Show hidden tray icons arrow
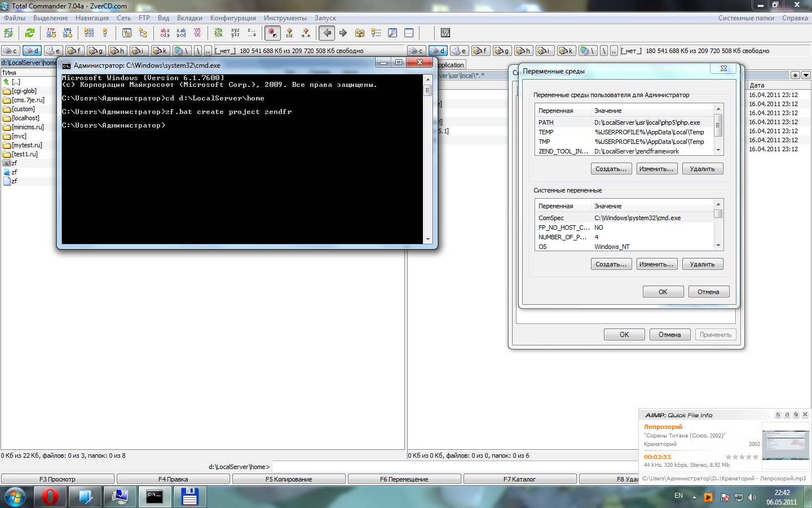The image size is (812, 508). 694,497
